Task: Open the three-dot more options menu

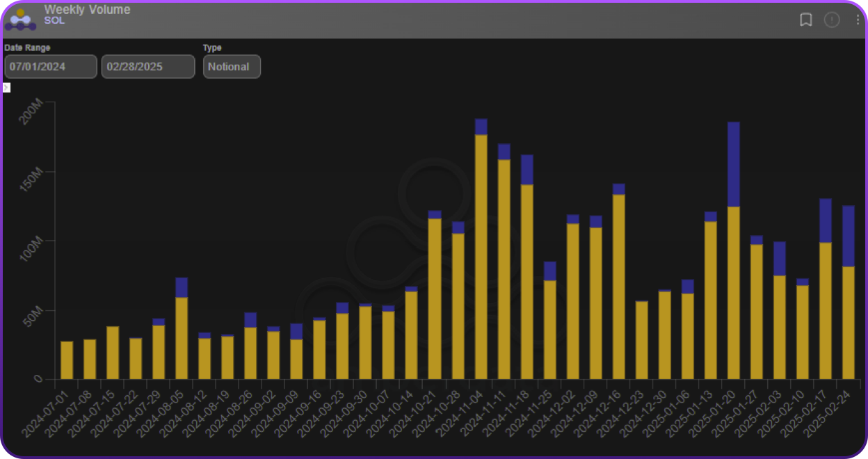Action: pos(858,19)
